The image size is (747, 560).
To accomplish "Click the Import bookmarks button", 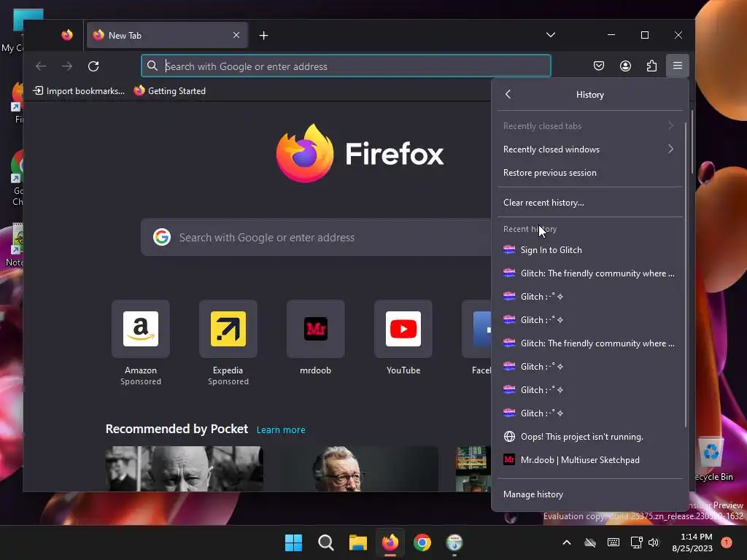I will click(79, 91).
